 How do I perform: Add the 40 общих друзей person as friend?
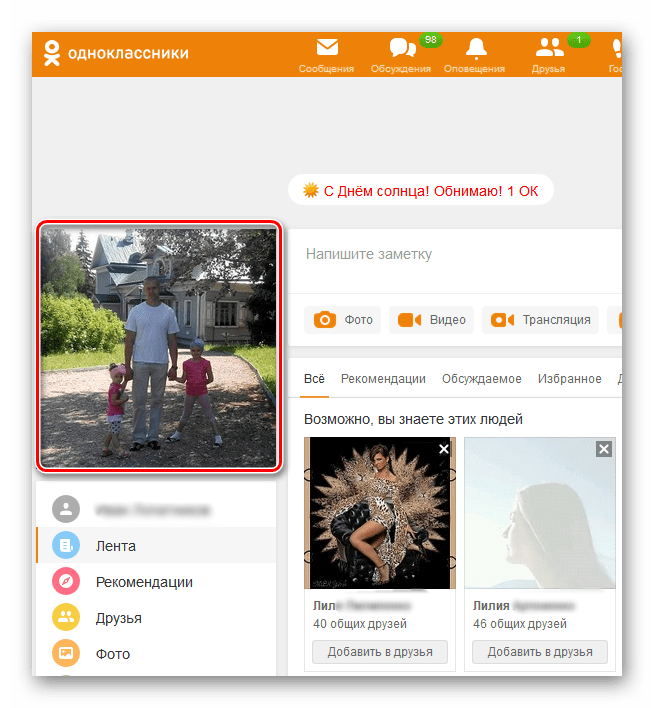click(x=380, y=652)
